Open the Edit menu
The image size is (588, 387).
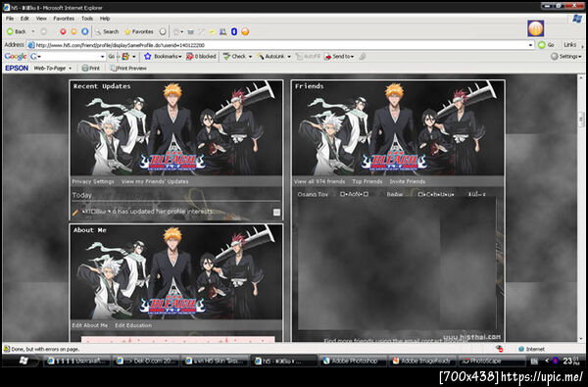(x=24, y=19)
